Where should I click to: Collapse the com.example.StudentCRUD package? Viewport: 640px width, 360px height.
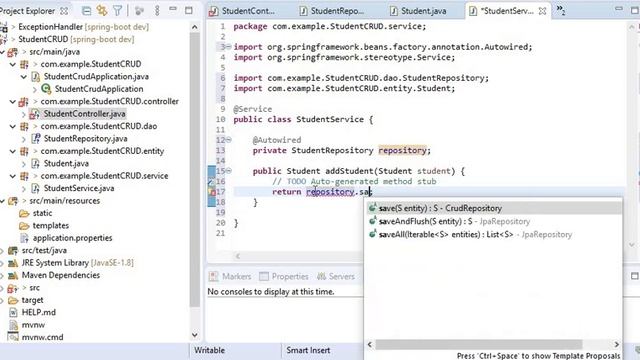[x=13, y=64]
